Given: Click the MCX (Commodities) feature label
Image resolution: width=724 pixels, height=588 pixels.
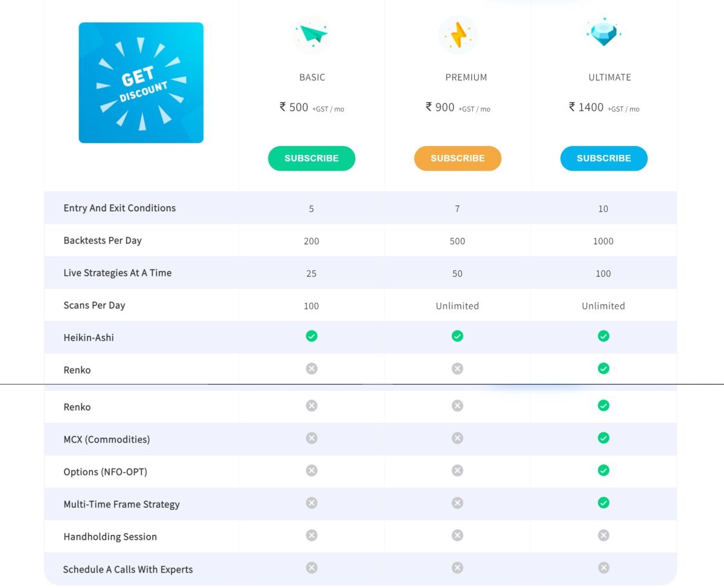Looking at the screenshot, I should (x=107, y=440).
